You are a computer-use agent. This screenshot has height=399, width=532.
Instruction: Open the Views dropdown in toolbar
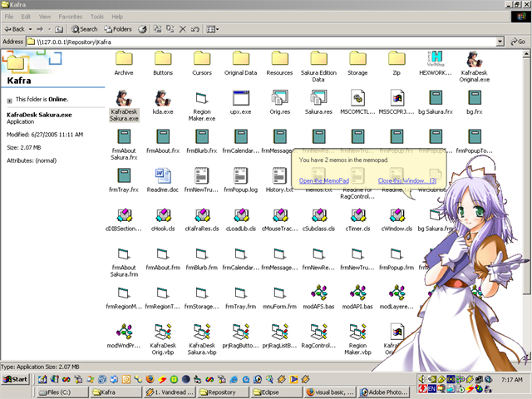213,29
